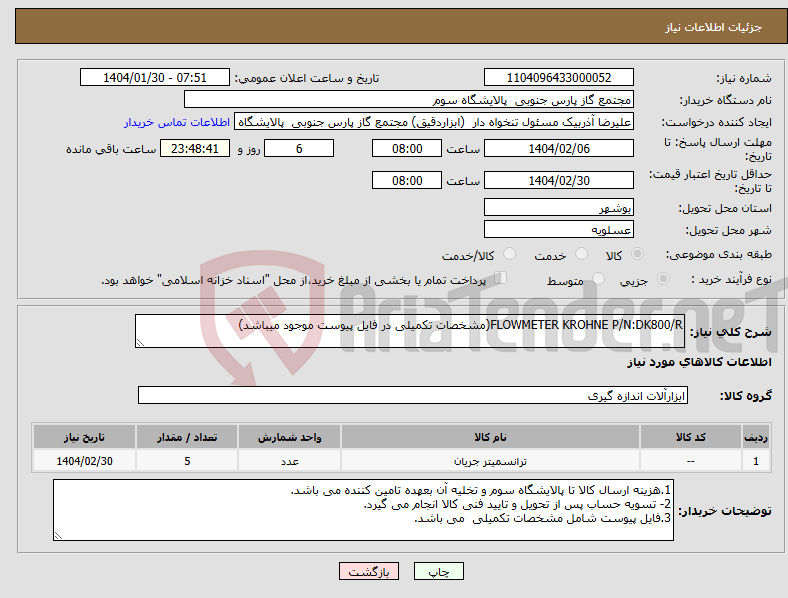The image size is (788, 598).
Task: Select the متوسط purchase type radio
Action: pyautogui.click(x=599, y=278)
